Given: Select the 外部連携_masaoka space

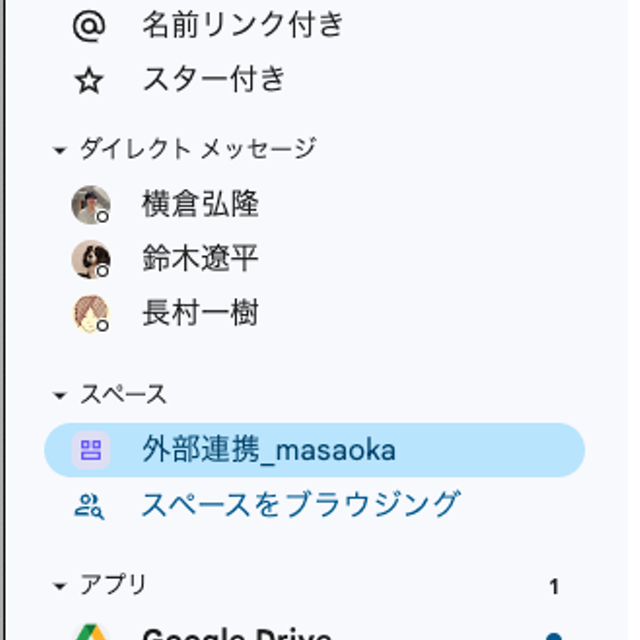Looking at the screenshot, I should (269, 451).
